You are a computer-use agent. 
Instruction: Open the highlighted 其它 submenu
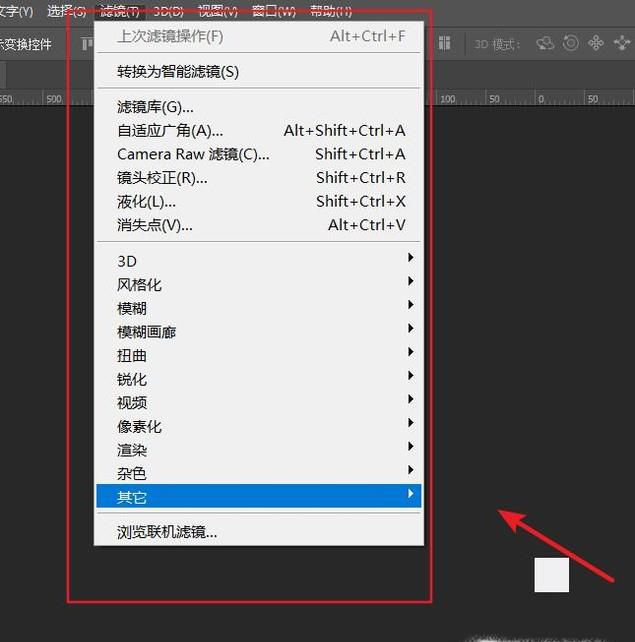pyautogui.click(x=259, y=496)
